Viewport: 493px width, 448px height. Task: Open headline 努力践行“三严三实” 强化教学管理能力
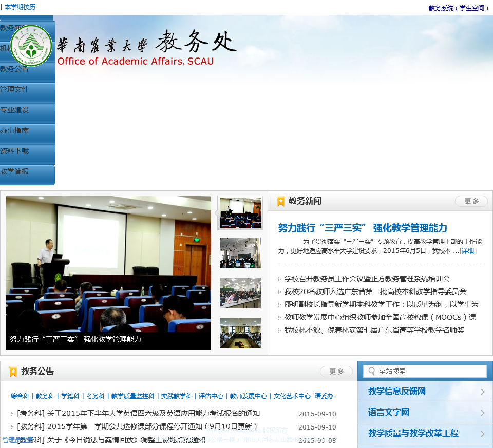click(x=363, y=228)
